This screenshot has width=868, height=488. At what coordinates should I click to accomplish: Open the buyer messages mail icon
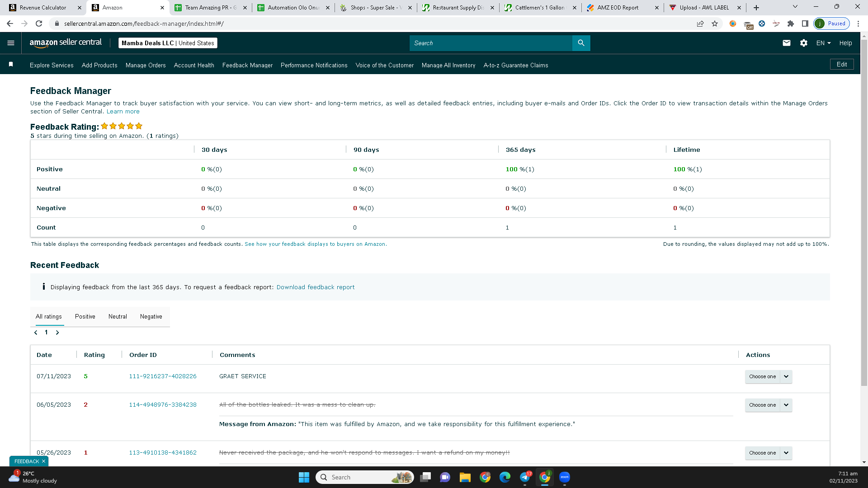(x=787, y=43)
